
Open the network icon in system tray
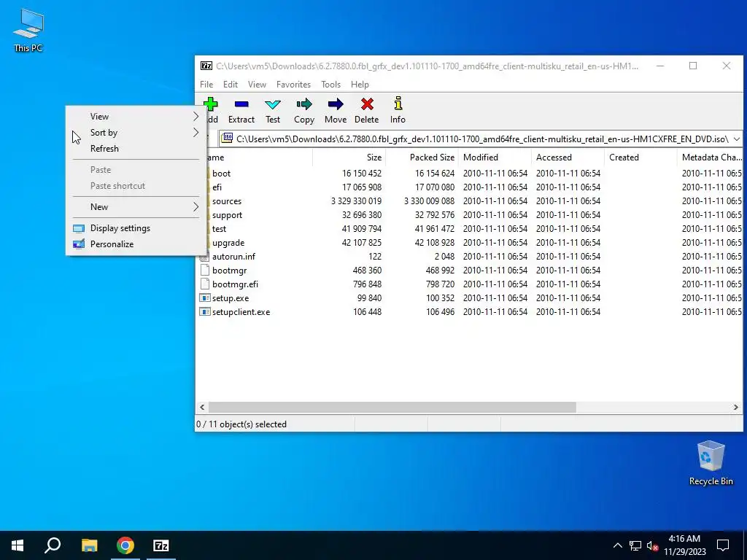pyautogui.click(x=635, y=545)
